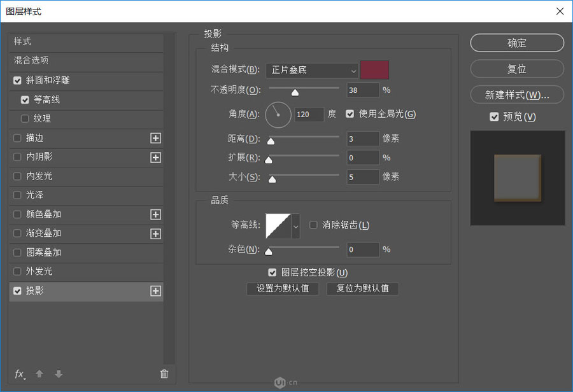Click the trash icon to delete effect
This screenshot has height=392, width=573.
click(x=164, y=374)
